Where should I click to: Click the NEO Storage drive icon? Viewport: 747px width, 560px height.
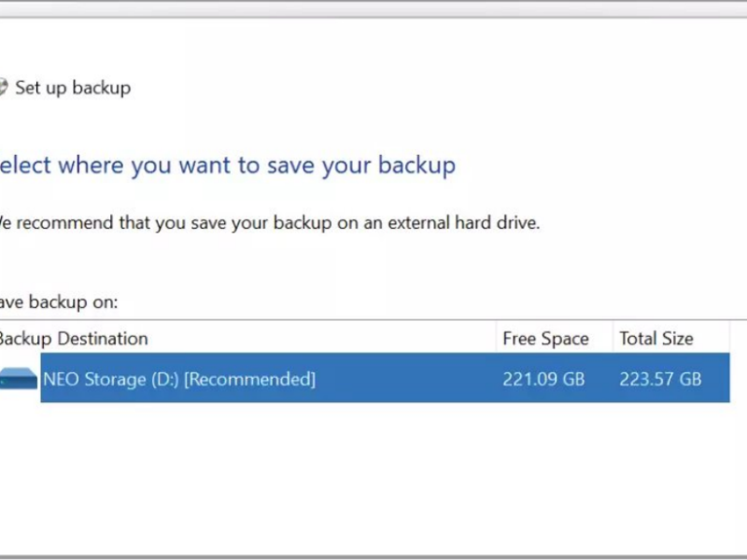19,379
